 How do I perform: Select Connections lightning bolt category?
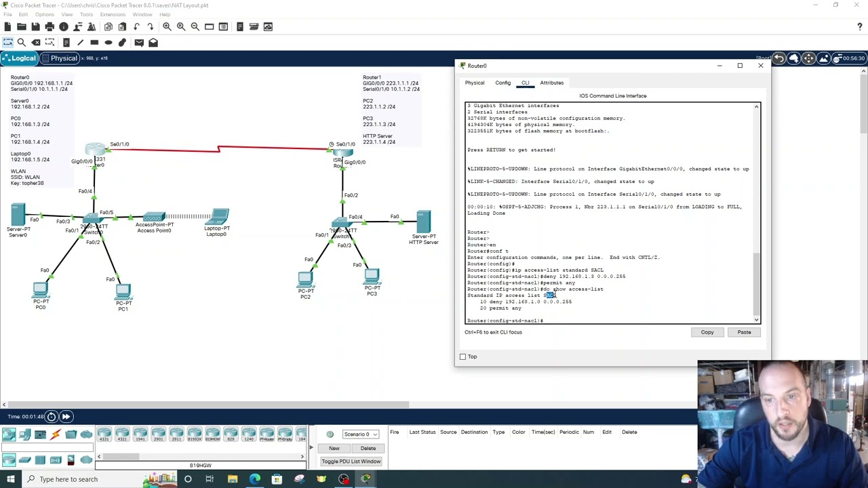pyautogui.click(x=56, y=434)
